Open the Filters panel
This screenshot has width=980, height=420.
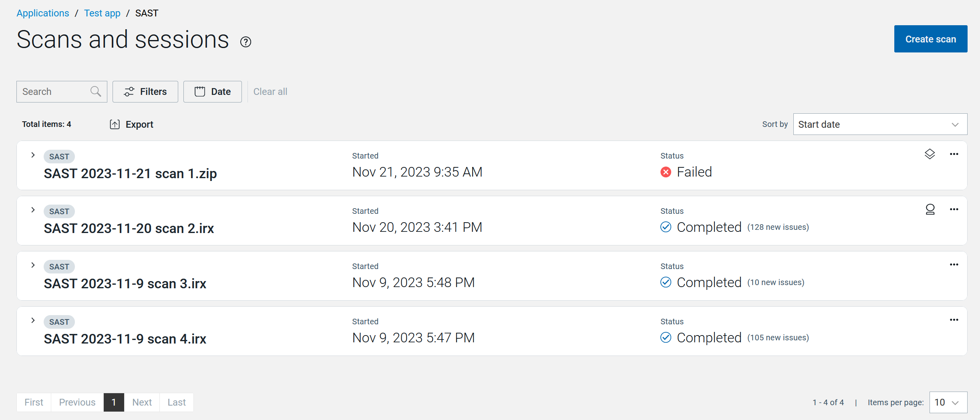pyautogui.click(x=145, y=92)
